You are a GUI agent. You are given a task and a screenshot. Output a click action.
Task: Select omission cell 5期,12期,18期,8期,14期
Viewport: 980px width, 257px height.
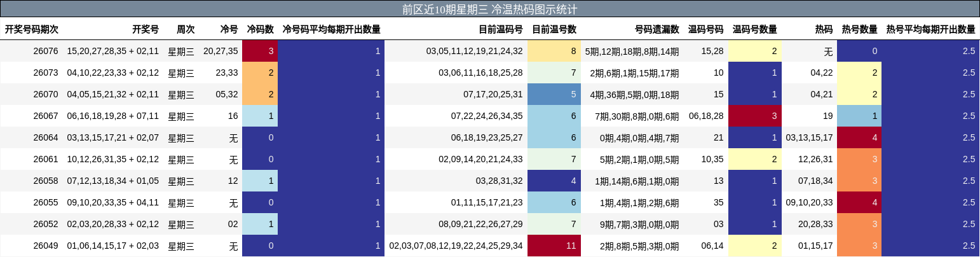pos(632,51)
